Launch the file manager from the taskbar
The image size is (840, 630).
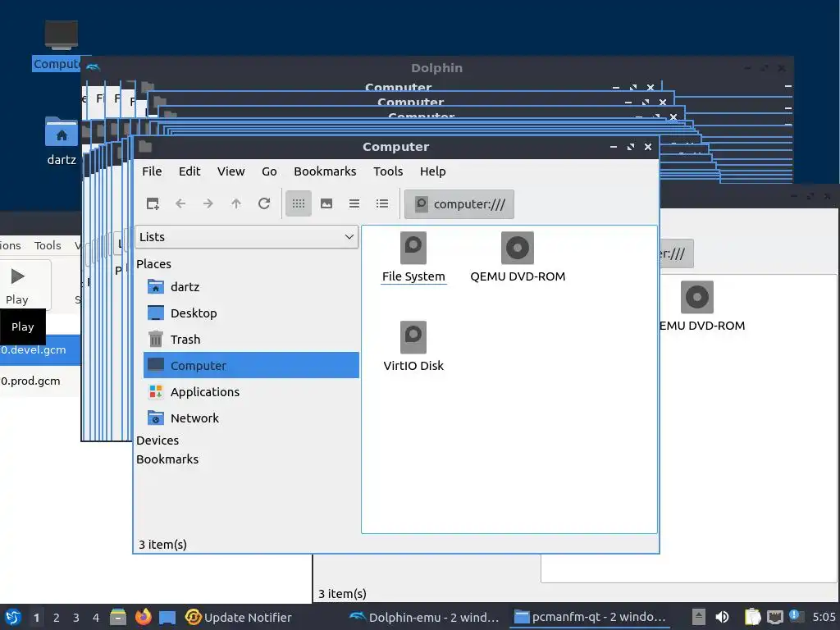coord(118,617)
